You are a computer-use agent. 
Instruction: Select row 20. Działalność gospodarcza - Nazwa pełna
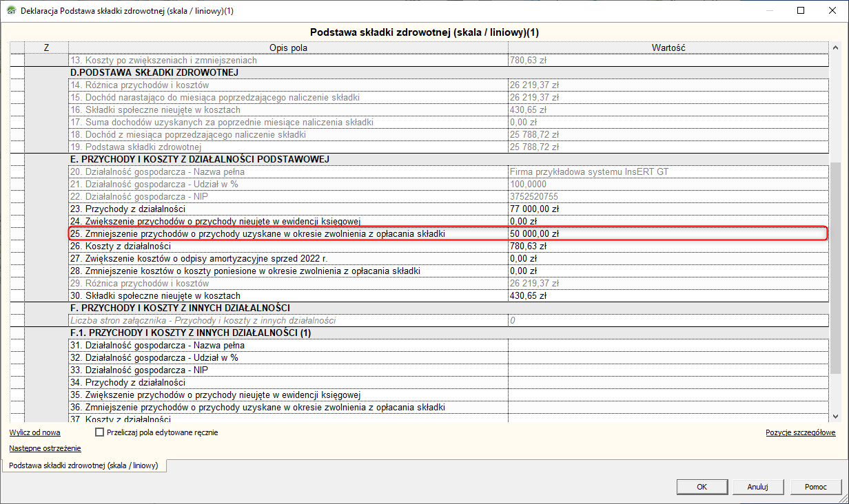[x=288, y=171]
